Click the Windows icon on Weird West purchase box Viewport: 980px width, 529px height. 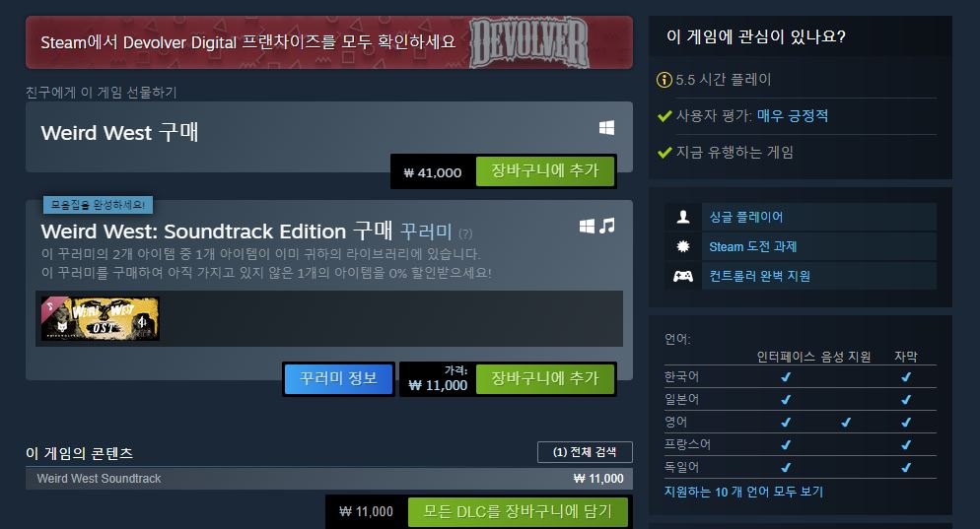pyautogui.click(x=606, y=128)
